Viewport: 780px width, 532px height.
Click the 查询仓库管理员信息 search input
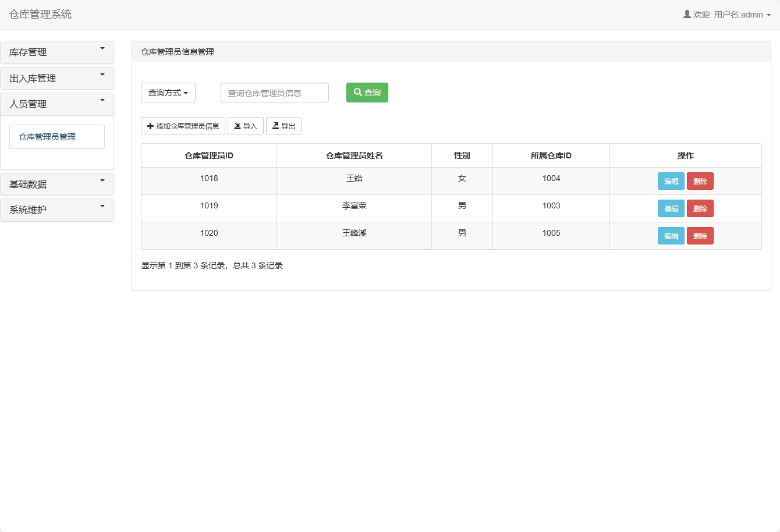click(x=274, y=92)
